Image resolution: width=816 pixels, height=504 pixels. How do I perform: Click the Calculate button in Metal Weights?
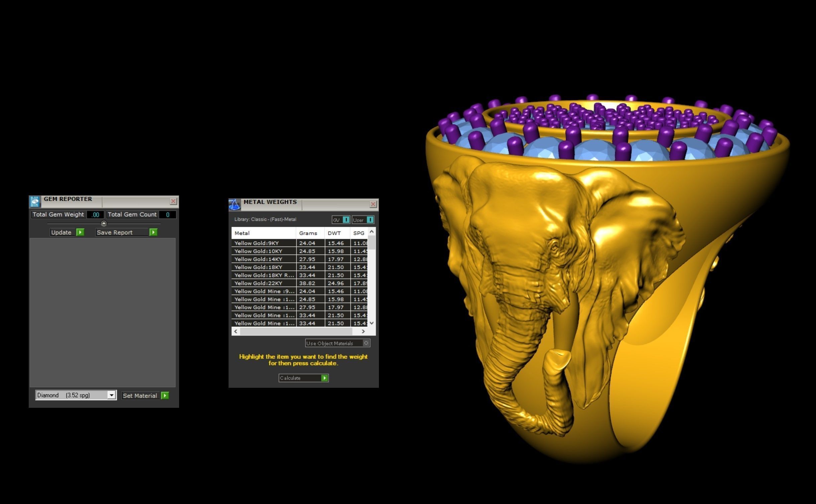[303, 378]
